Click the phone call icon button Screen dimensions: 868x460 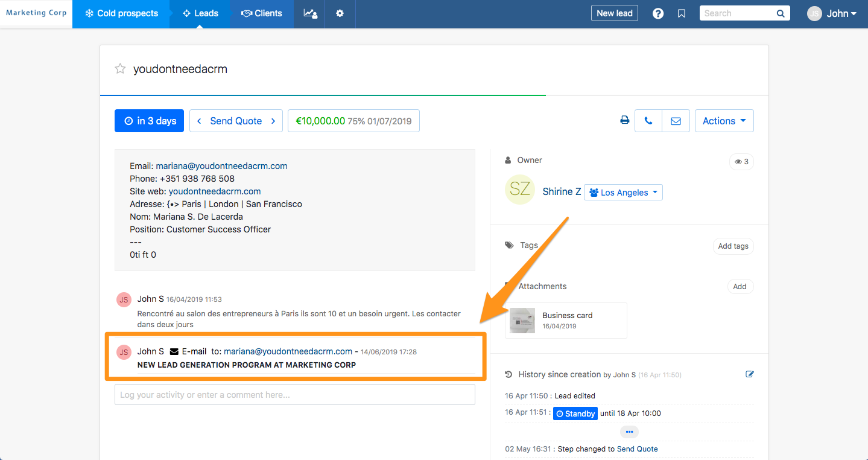point(648,121)
